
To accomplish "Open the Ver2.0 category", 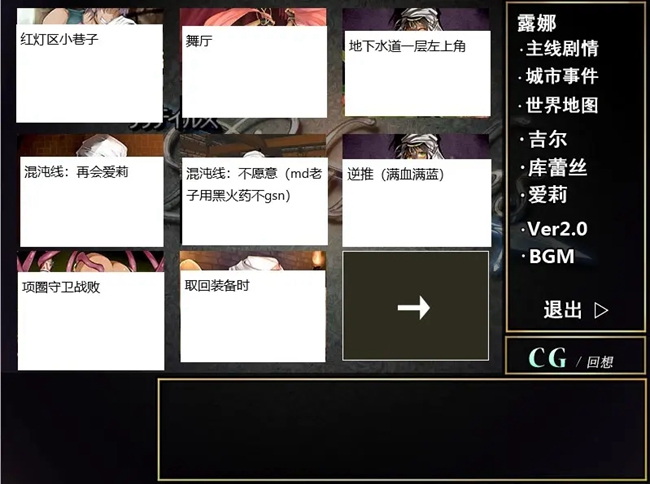I will tap(557, 229).
